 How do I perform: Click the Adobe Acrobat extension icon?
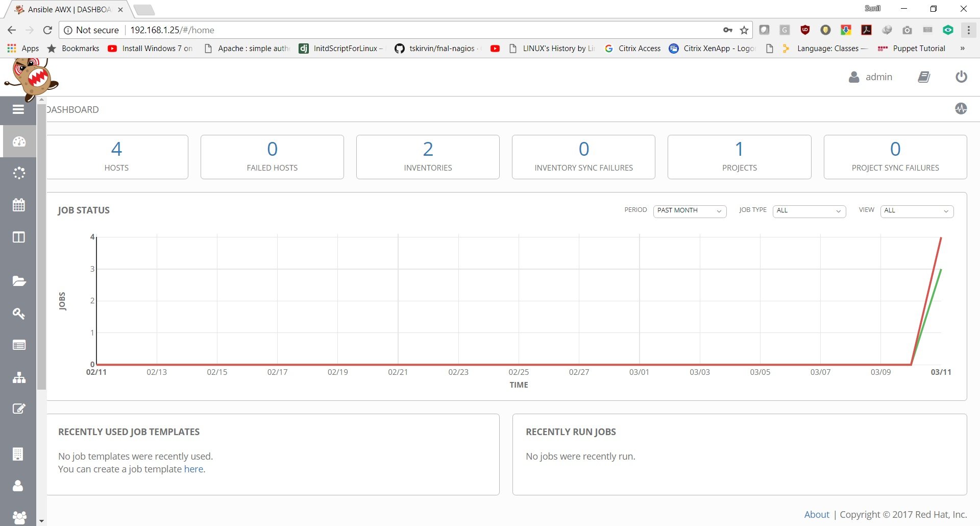(866, 30)
